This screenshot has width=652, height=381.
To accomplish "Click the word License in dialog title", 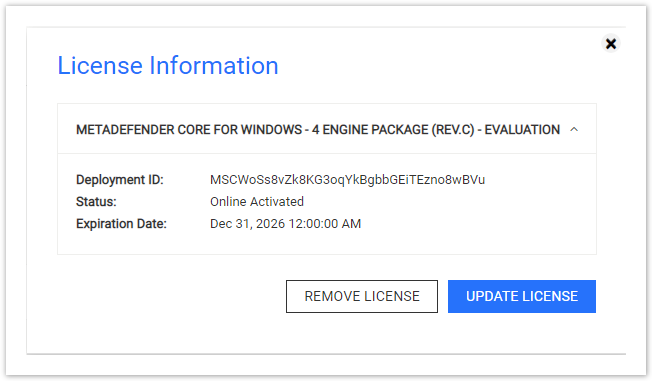I will tap(100, 66).
